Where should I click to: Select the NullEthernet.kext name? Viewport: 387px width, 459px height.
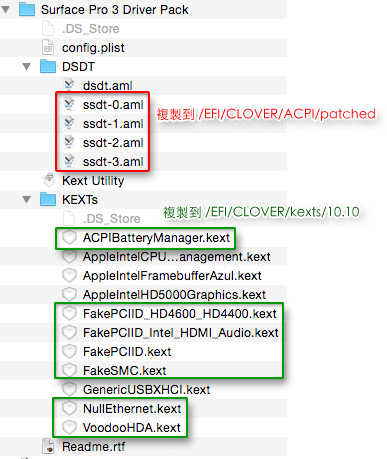[132, 408]
